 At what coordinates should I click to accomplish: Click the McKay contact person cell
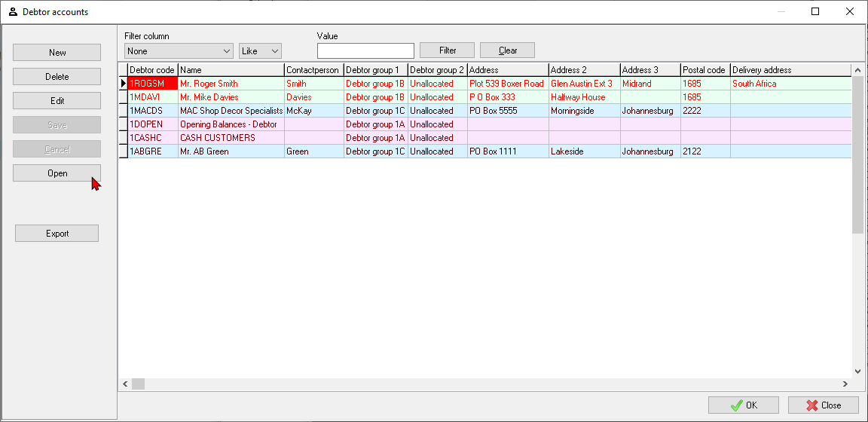314,110
